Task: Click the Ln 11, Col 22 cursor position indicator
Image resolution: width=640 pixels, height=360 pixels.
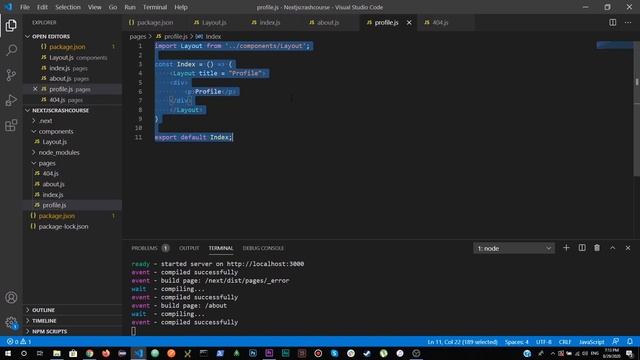Action: [462, 342]
